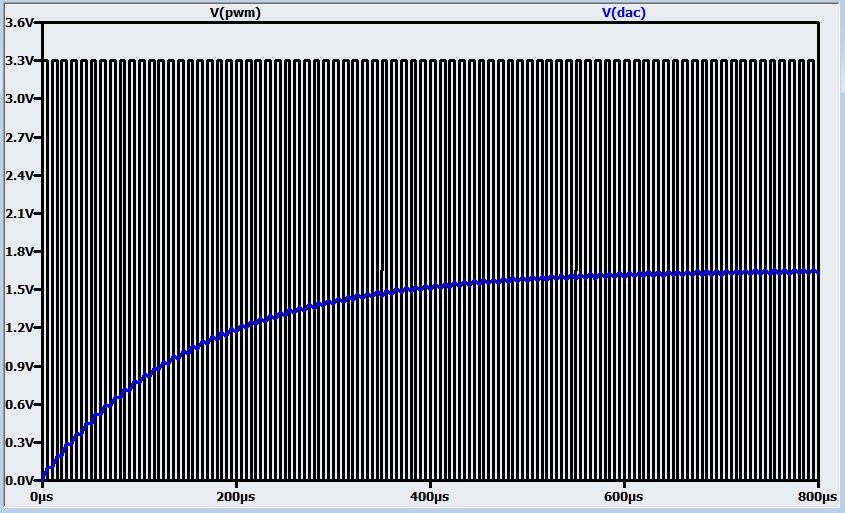The width and height of the screenshot is (845, 513).
Task: Click the 1.5V vertical axis label
Action: click(x=17, y=289)
